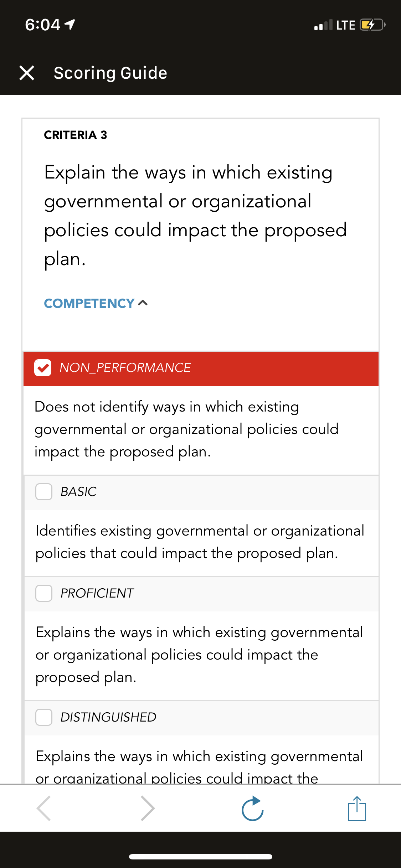
Task: Check the BASIC checkbox
Action: (44, 492)
